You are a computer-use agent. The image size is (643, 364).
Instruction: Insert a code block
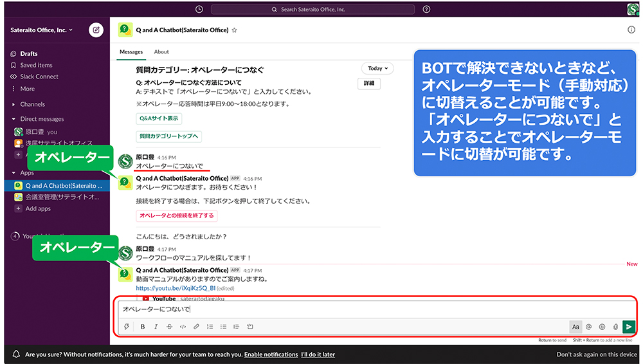tap(249, 327)
